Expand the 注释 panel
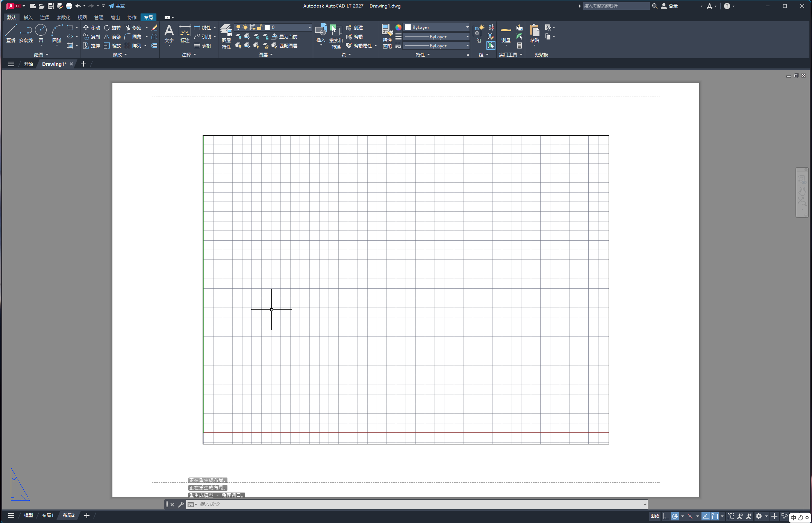Screen dimensions: 812x523 189,55
